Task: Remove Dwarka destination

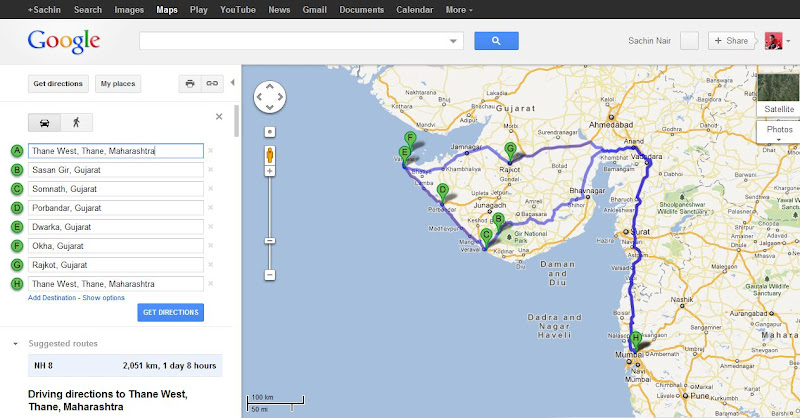Action: pos(210,227)
